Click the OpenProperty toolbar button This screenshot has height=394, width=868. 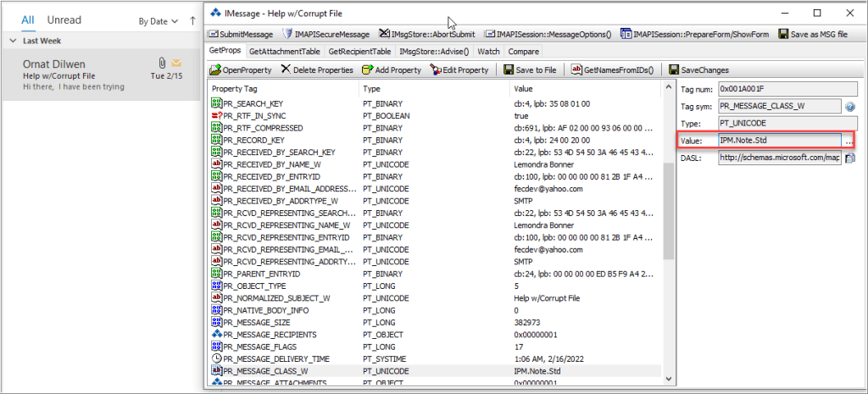[242, 69]
